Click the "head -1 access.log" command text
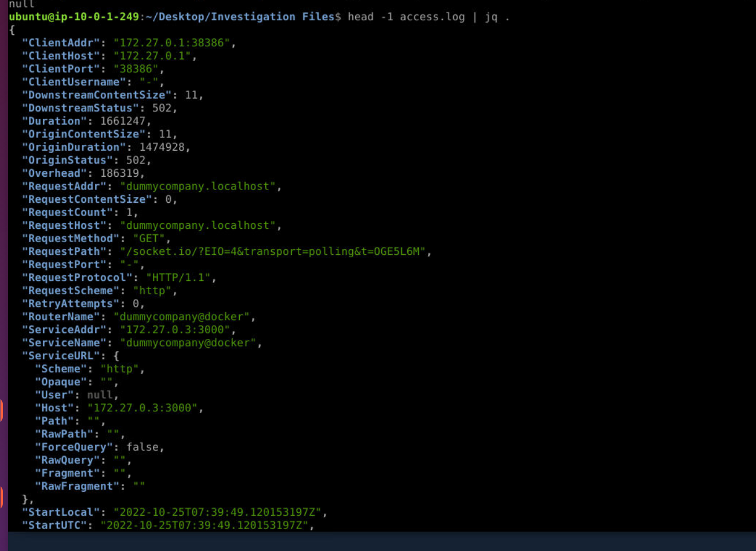Viewport: 756px width, 551px height. [x=406, y=17]
